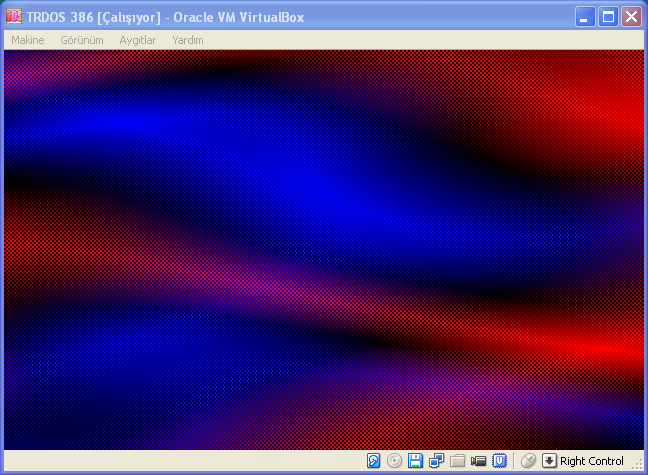Click the Right Control host key label
This screenshot has width=648, height=475.
click(592, 461)
